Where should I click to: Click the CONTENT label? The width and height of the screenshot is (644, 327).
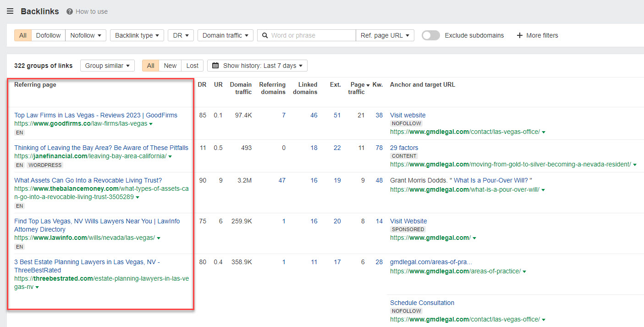[404, 156]
